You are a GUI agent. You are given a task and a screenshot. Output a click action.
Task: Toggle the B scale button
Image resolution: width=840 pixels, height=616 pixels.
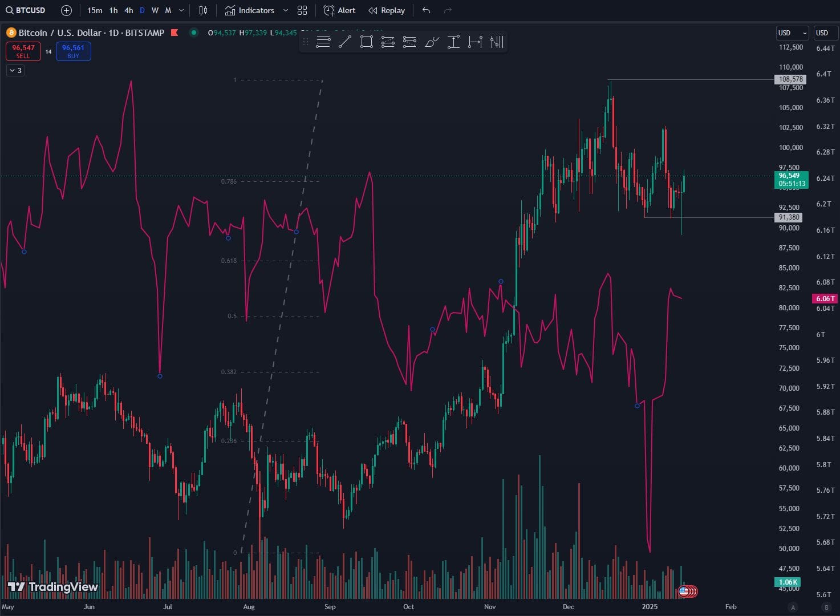pyautogui.click(x=826, y=607)
